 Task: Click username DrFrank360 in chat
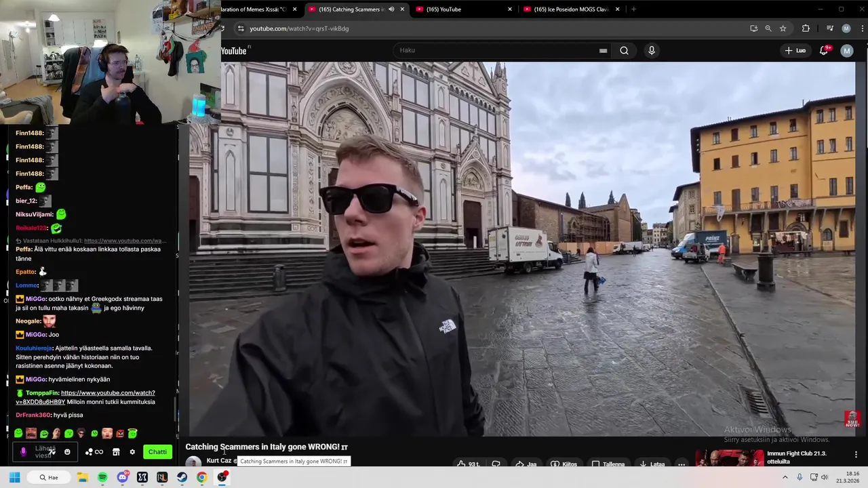(x=33, y=415)
